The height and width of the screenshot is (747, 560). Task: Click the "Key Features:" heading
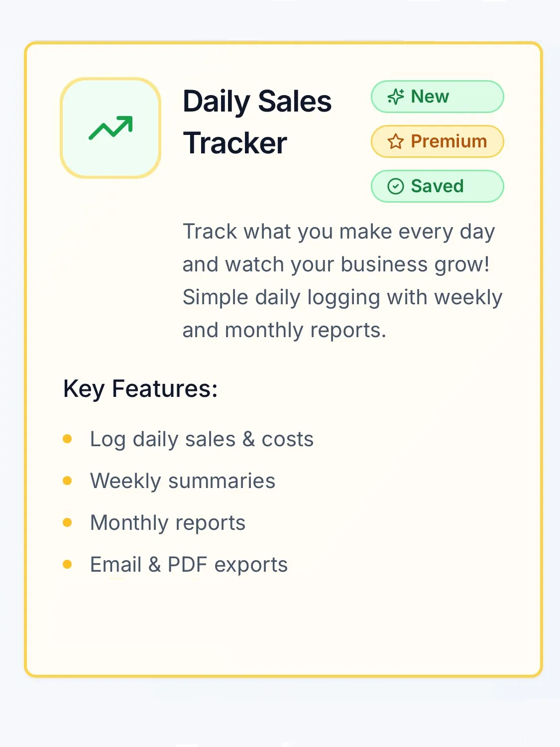point(140,389)
